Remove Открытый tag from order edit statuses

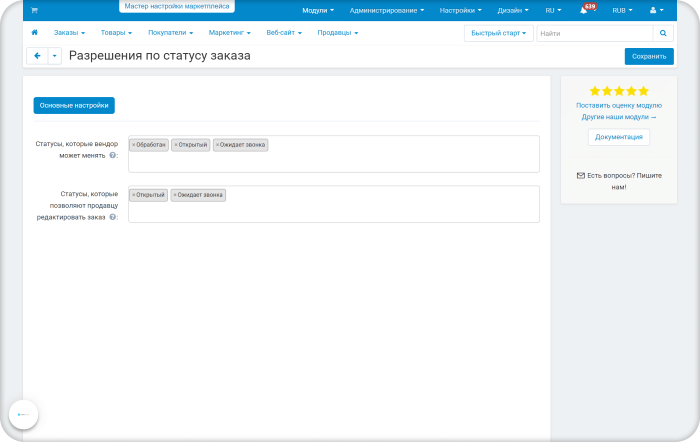133,195
